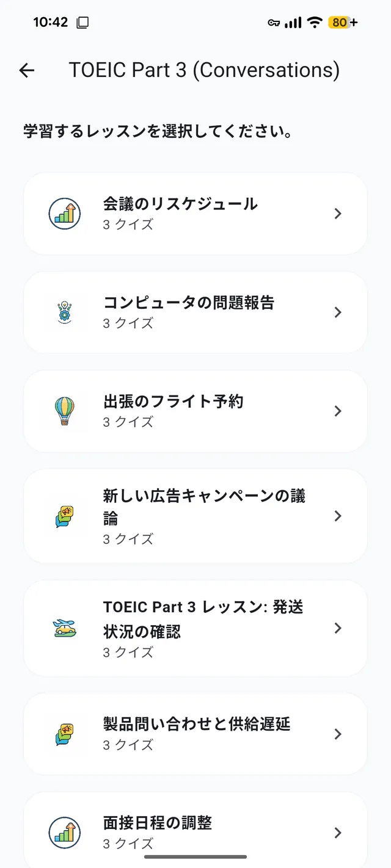Tap the chat bubble icon beside 製品問い合わせと供給遅延

click(64, 734)
